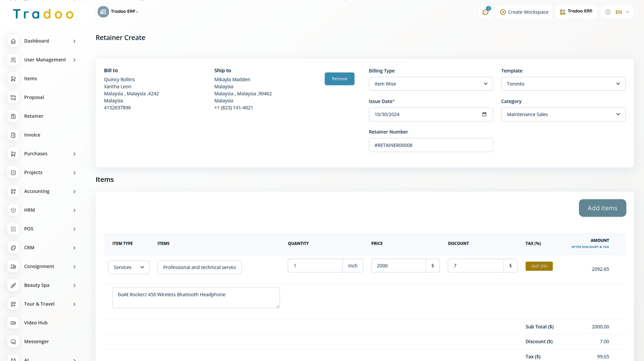Screen dimensions: 644x361
Task: Expand the Category dropdown Maintenance Sales
Action: pos(563,115)
